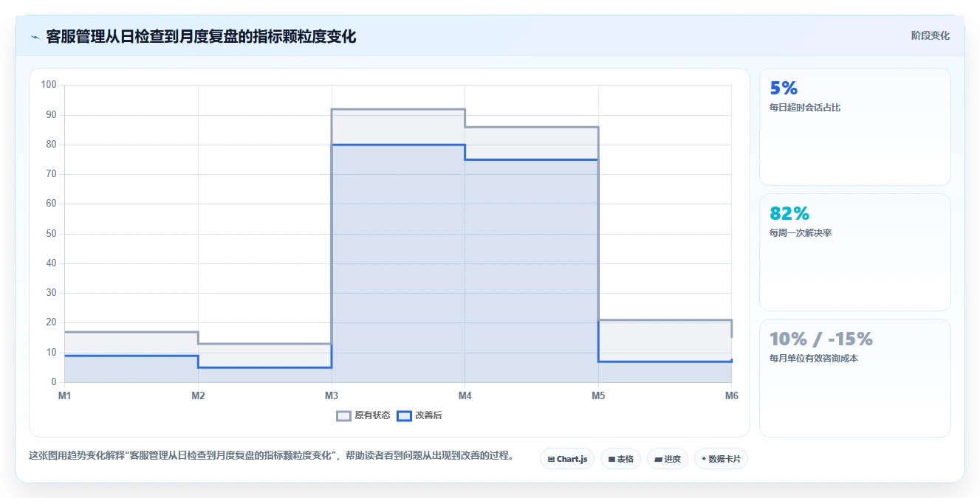Select the 数据卡片 tag
The width and height of the screenshot is (980, 498).
pyautogui.click(x=721, y=459)
